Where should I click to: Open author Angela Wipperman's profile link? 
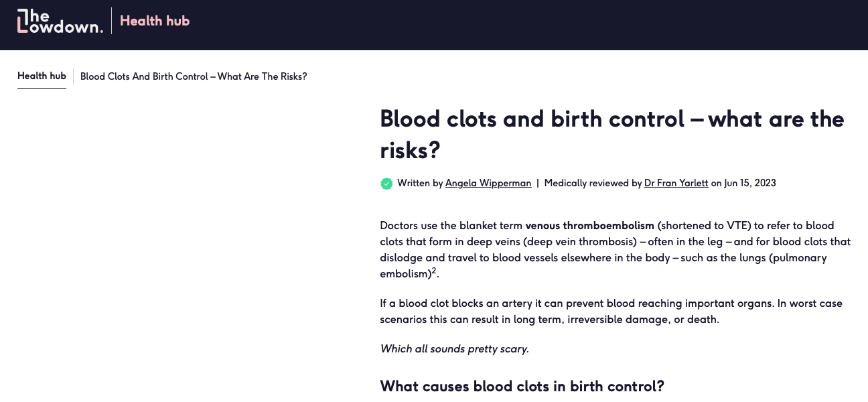[x=488, y=183]
